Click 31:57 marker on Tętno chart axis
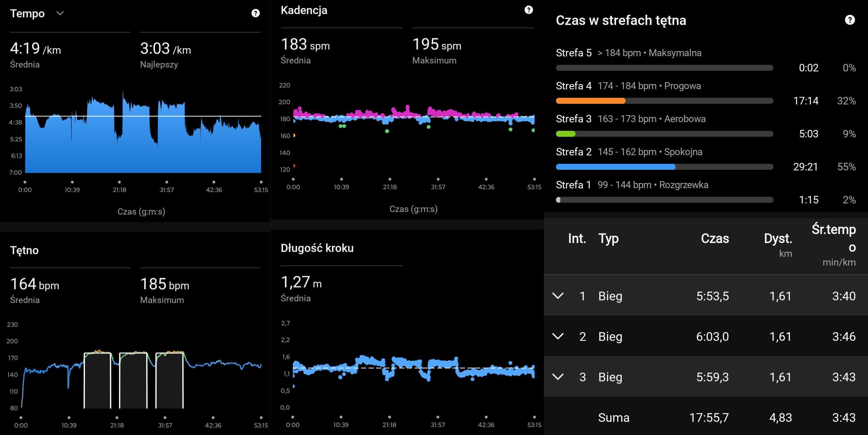 point(165,425)
